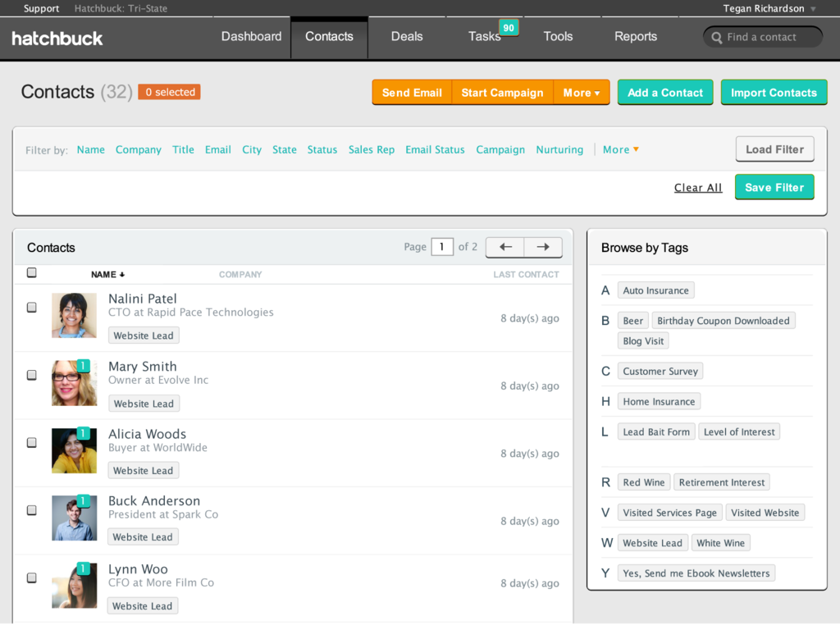Click the Save Filter button

click(x=774, y=188)
